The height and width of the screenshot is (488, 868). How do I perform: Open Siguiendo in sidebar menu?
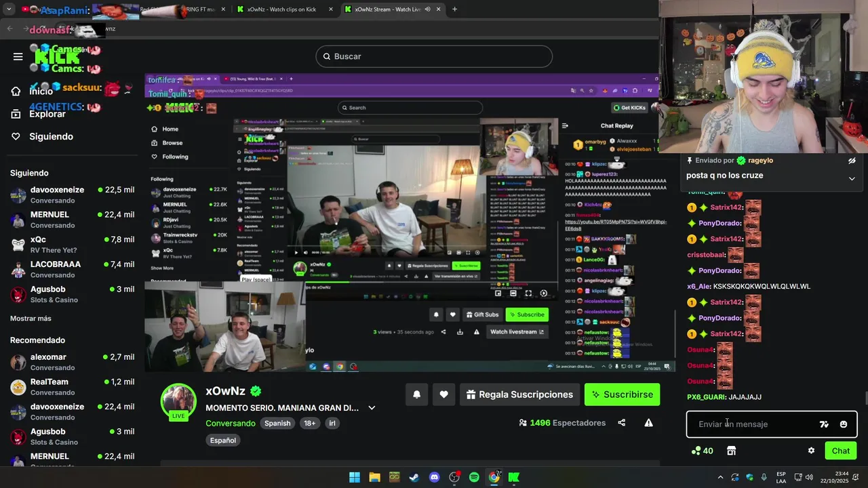click(51, 136)
